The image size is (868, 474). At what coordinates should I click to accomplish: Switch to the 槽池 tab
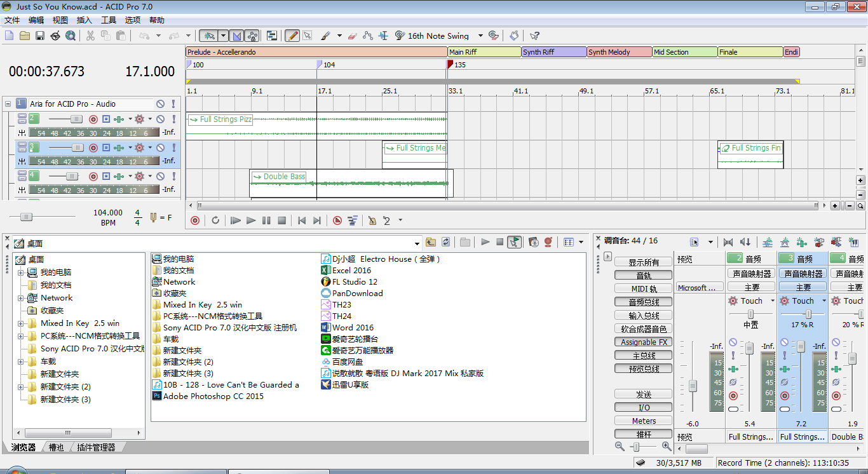click(56, 447)
